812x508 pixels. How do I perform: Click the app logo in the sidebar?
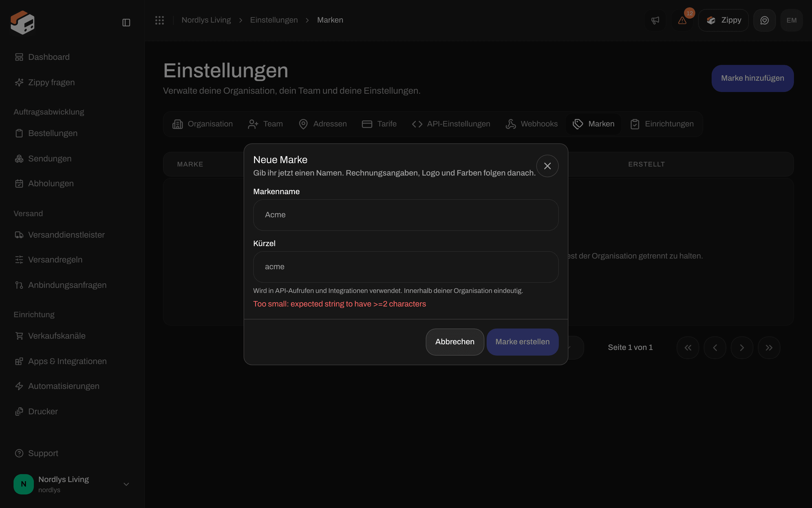pos(23,22)
